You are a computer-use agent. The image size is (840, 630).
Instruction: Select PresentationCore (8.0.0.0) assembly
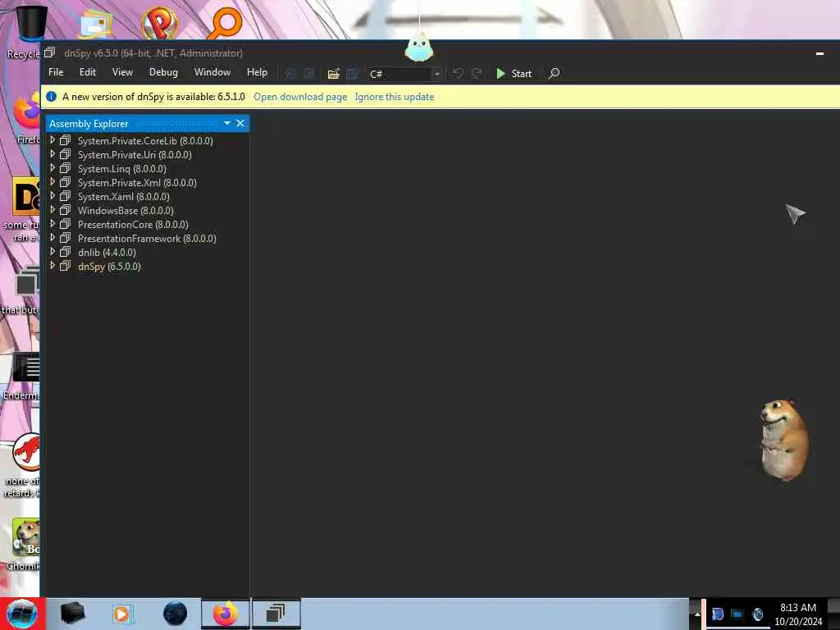133,225
